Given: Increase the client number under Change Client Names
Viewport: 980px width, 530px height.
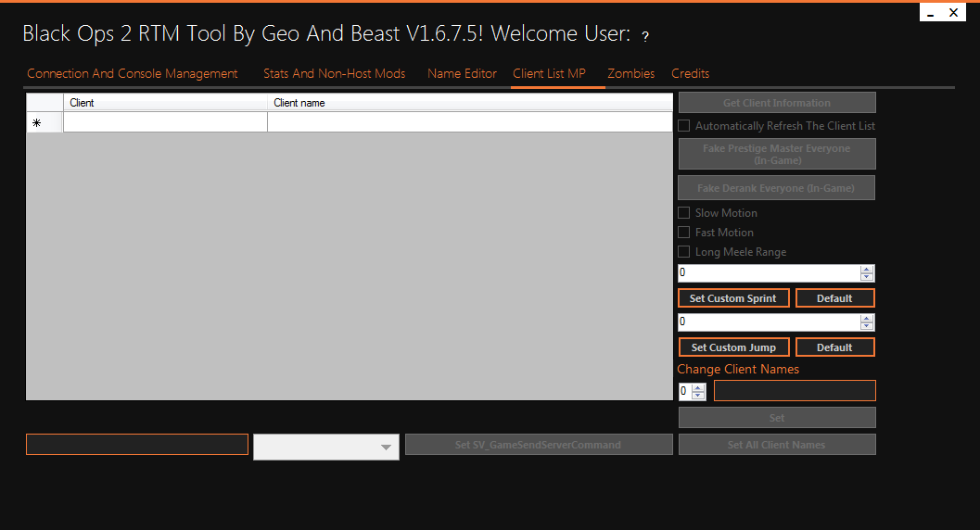Looking at the screenshot, I should click(699, 387).
